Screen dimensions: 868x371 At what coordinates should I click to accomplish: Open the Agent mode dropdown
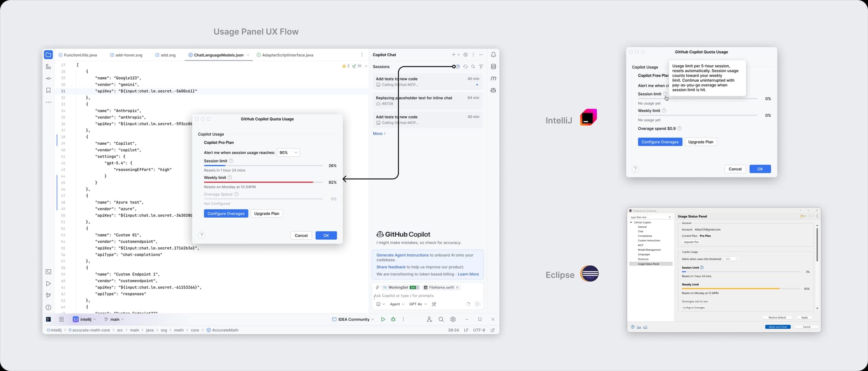pyautogui.click(x=397, y=304)
